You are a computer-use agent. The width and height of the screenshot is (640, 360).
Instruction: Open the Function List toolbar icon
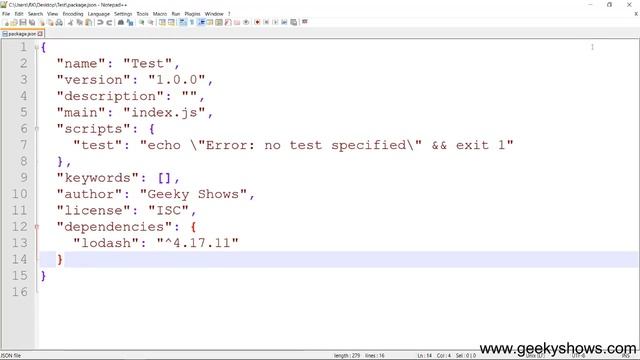pos(228,22)
